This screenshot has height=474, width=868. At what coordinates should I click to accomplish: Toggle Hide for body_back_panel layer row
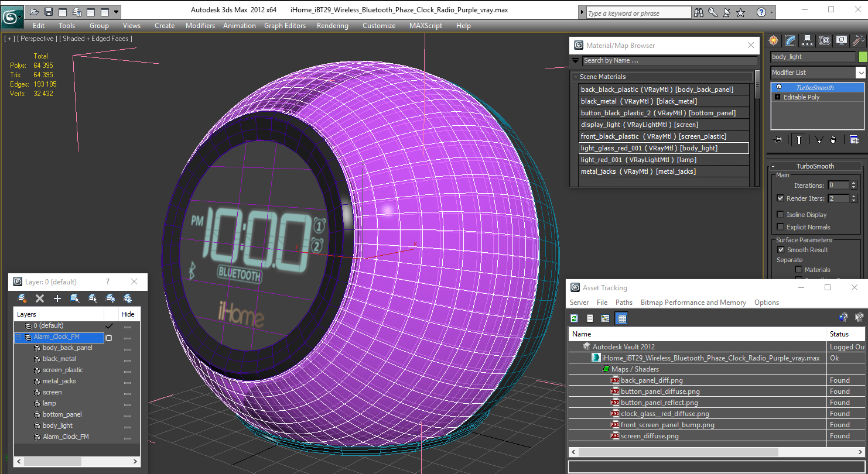coord(128,348)
